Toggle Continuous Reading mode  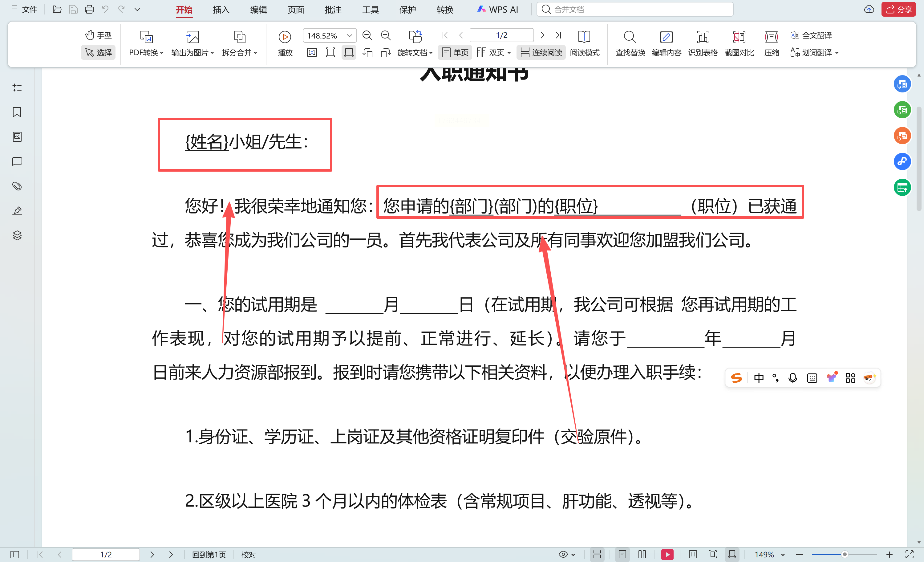coord(541,52)
